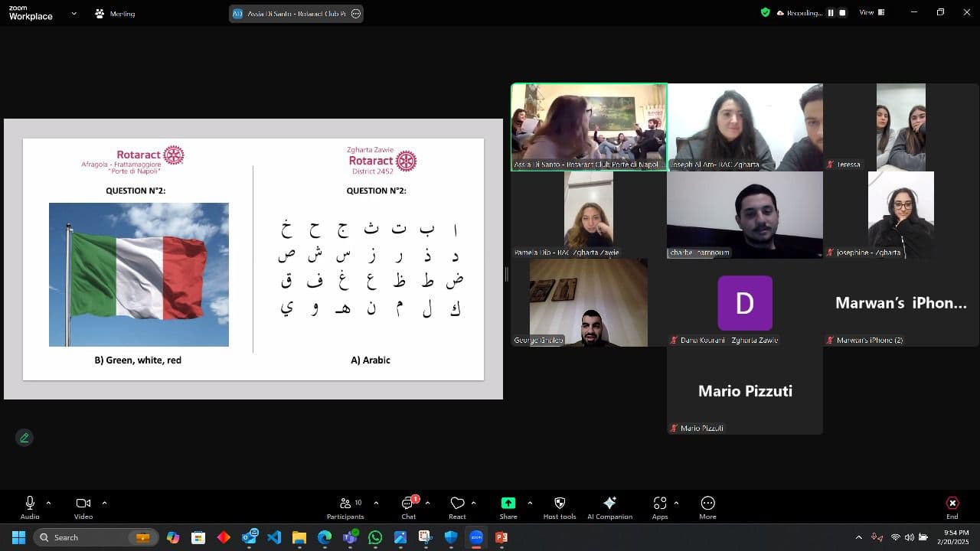Open the Apps panel
The height and width of the screenshot is (551, 980).
point(659,503)
